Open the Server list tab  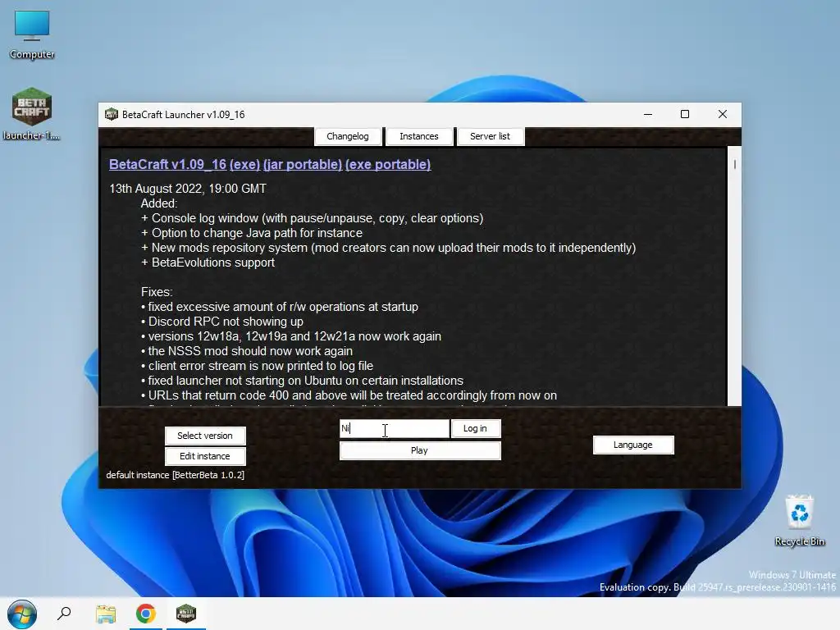491,136
